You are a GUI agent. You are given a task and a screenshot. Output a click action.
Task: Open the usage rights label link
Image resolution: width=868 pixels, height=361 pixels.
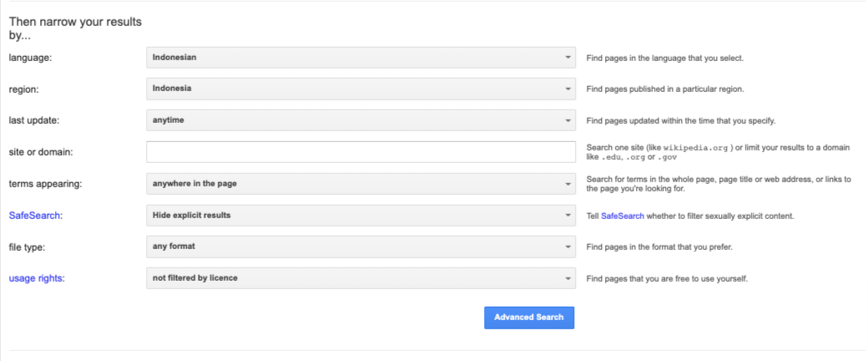pos(35,278)
